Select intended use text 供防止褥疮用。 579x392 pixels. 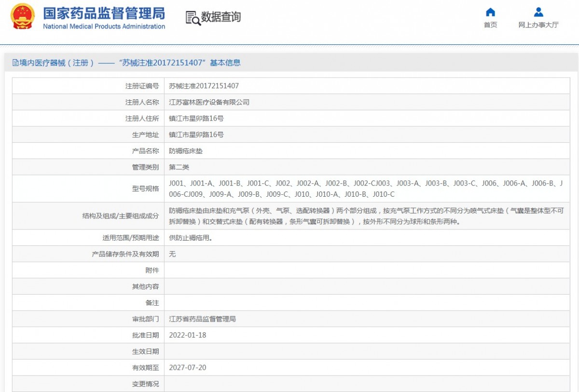coord(191,238)
